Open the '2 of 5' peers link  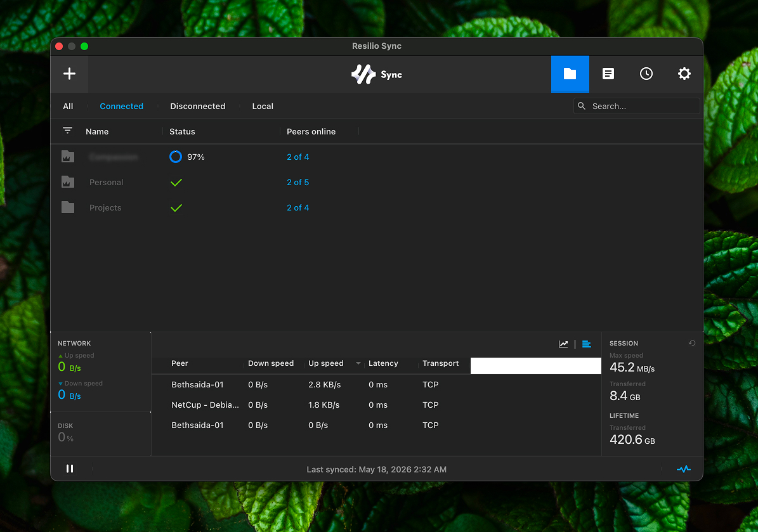(x=297, y=182)
